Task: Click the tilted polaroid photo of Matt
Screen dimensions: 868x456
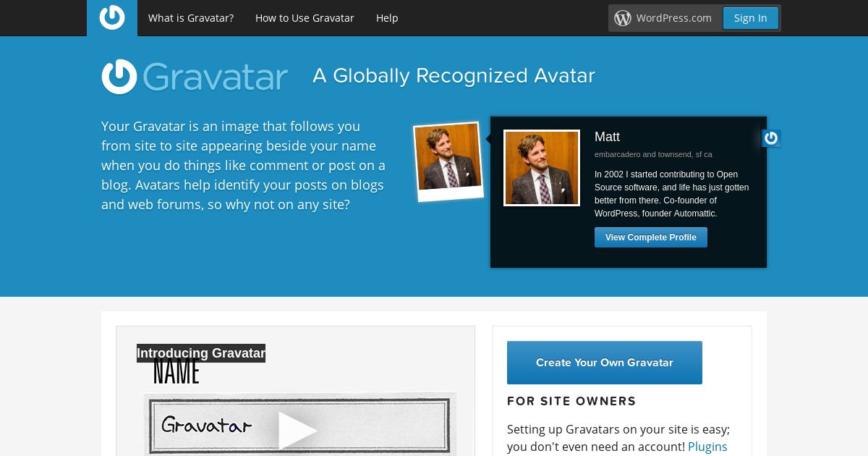Action: coord(448,161)
